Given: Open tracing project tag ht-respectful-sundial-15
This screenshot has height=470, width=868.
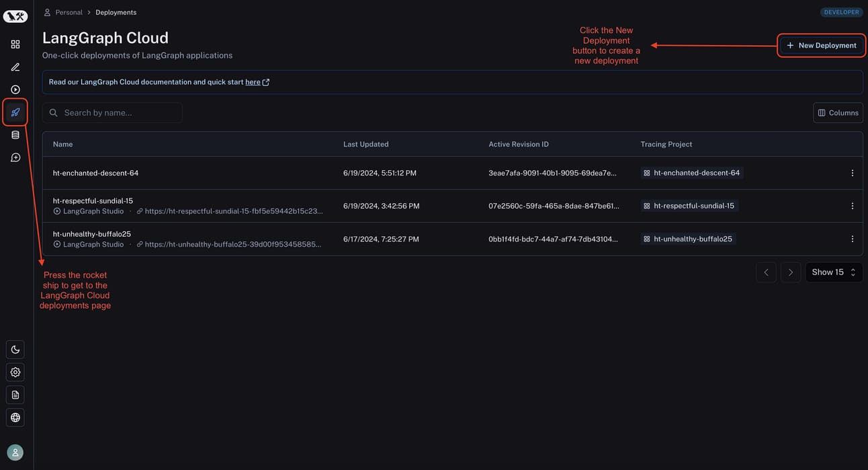Looking at the screenshot, I should [689, 206].
